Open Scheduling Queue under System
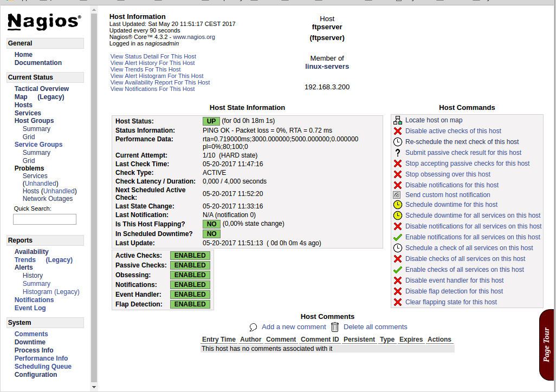 43,367
